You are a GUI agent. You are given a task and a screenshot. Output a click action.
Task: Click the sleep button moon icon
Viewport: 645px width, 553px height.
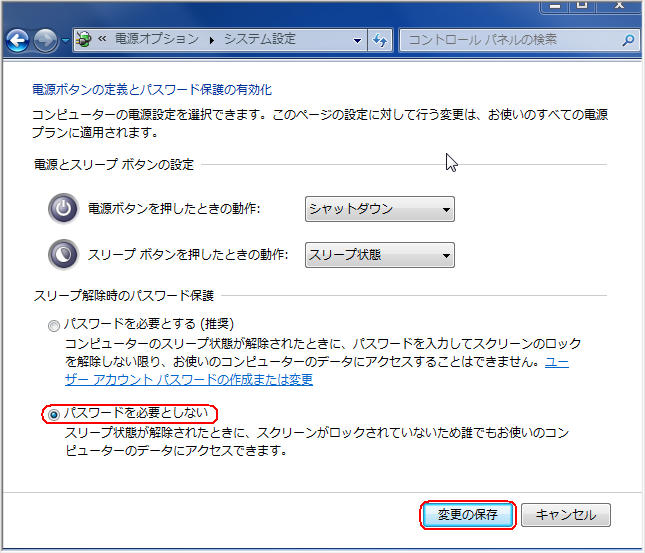(63, 254)
